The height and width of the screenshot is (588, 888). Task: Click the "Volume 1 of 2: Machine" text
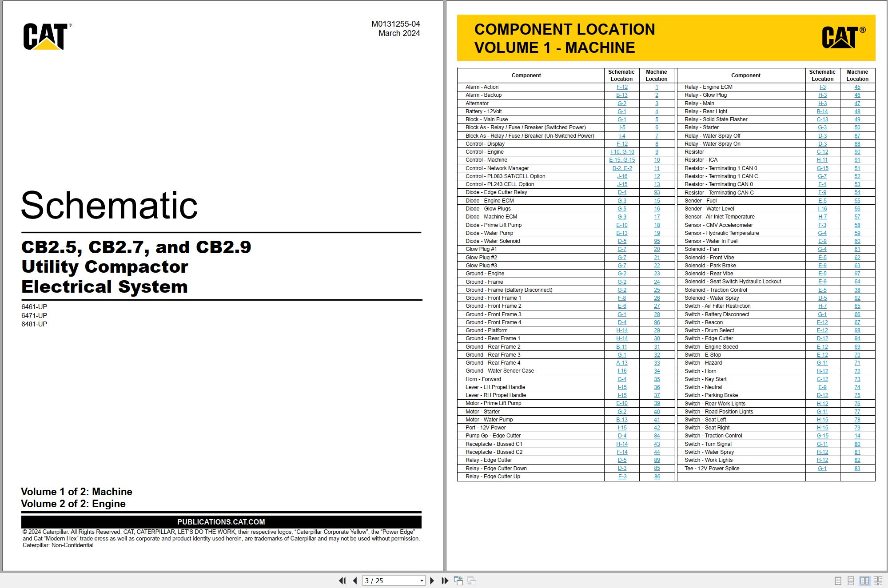76,492
